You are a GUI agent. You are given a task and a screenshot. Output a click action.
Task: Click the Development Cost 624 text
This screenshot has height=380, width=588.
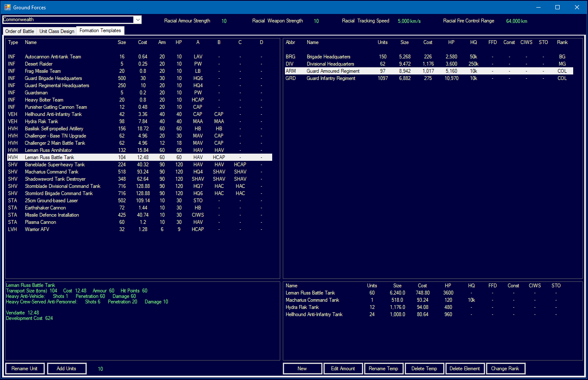tap(30, 318)
